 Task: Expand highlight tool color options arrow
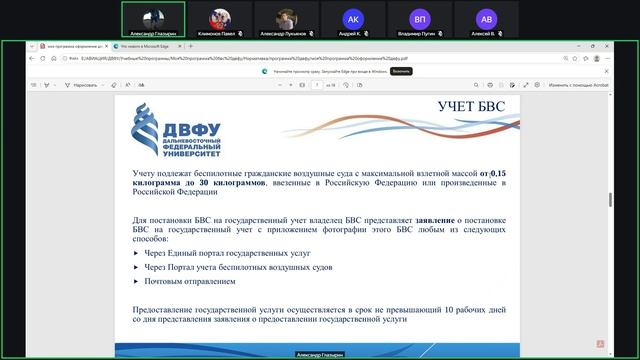pos(55,85)
